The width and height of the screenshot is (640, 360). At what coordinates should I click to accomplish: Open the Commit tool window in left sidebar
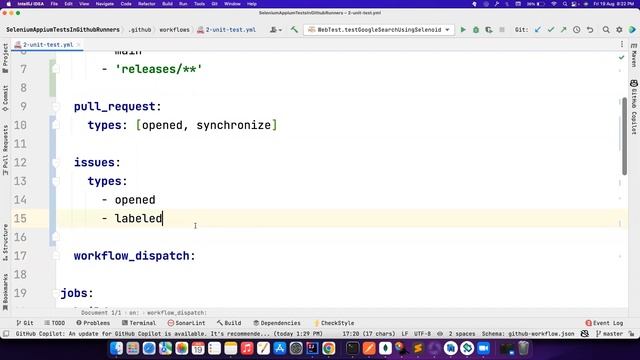(x=5, y=98)
